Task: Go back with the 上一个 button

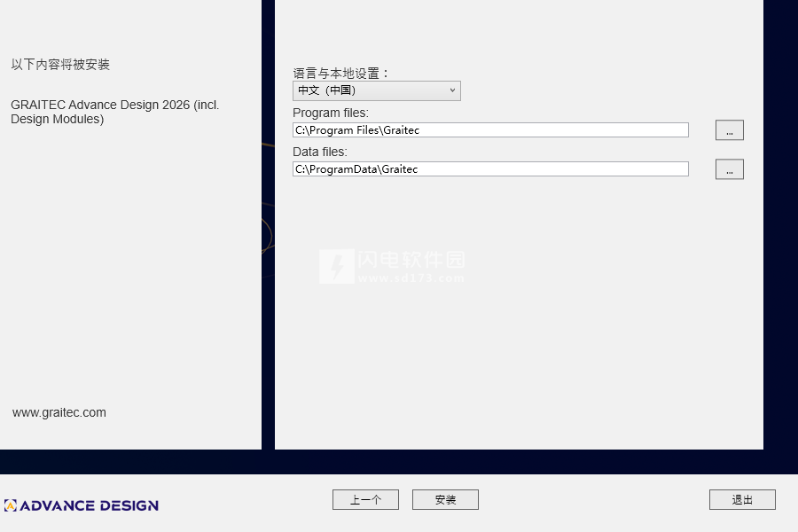Action: pyautogui.click(x=365, y=499)
